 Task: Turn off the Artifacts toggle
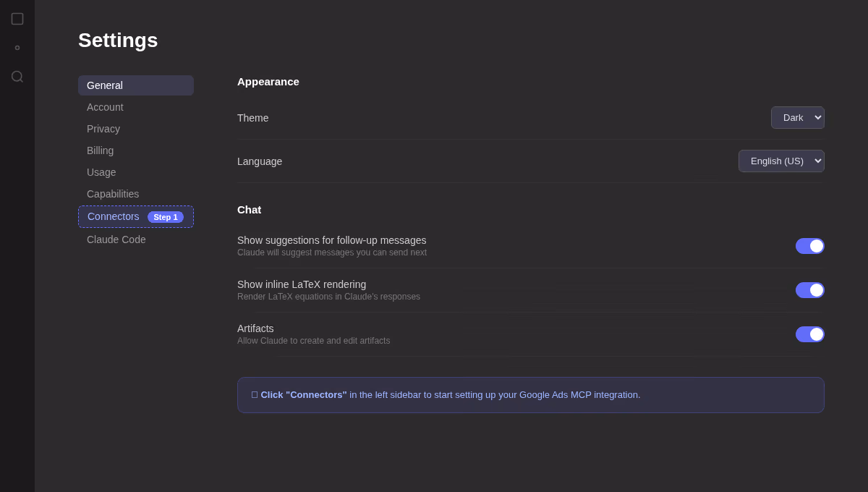point(810,334)
